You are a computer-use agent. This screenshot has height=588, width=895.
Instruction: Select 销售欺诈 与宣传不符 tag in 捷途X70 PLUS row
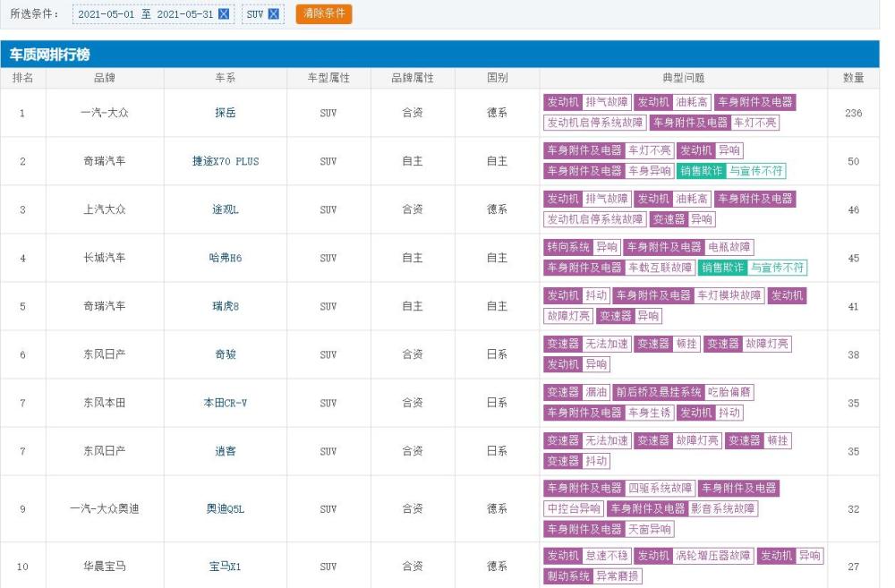731,171
